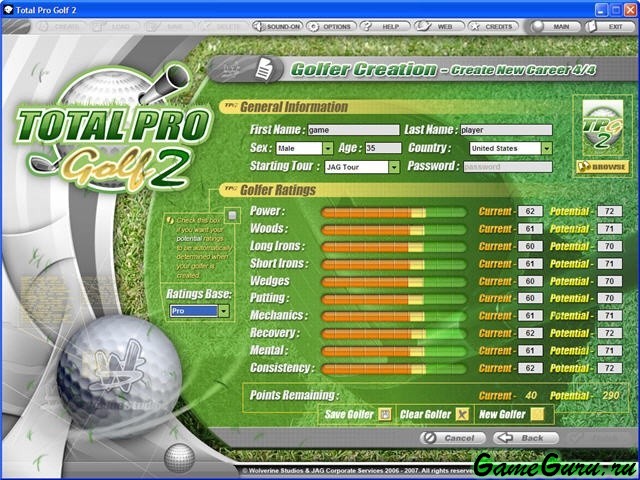Click the Woods Current value box

coord(530,229)
